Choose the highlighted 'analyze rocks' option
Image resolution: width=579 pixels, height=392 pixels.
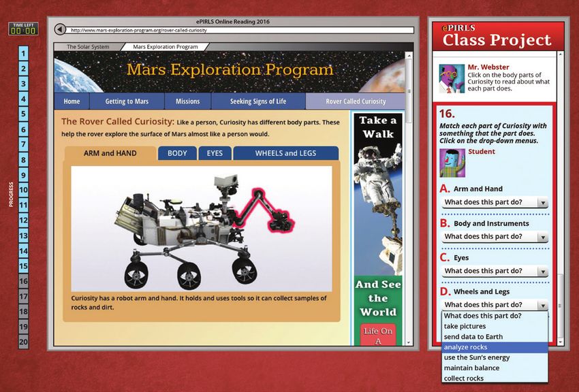[x=495, y=347]
